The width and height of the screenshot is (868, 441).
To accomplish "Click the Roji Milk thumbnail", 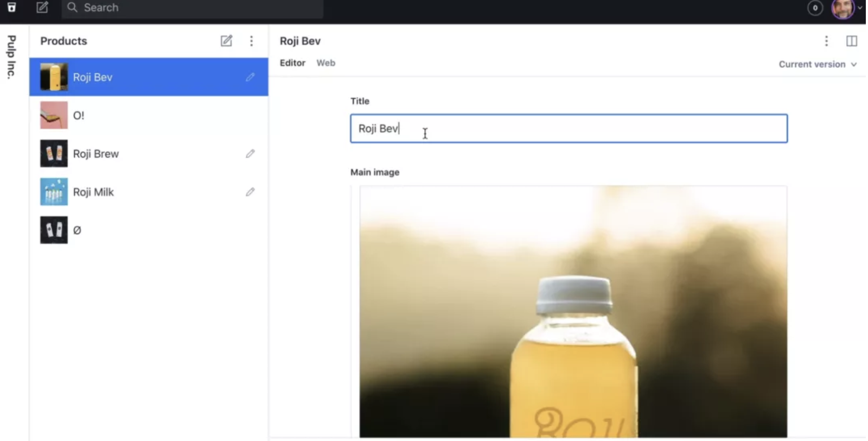I will point(54,192).
